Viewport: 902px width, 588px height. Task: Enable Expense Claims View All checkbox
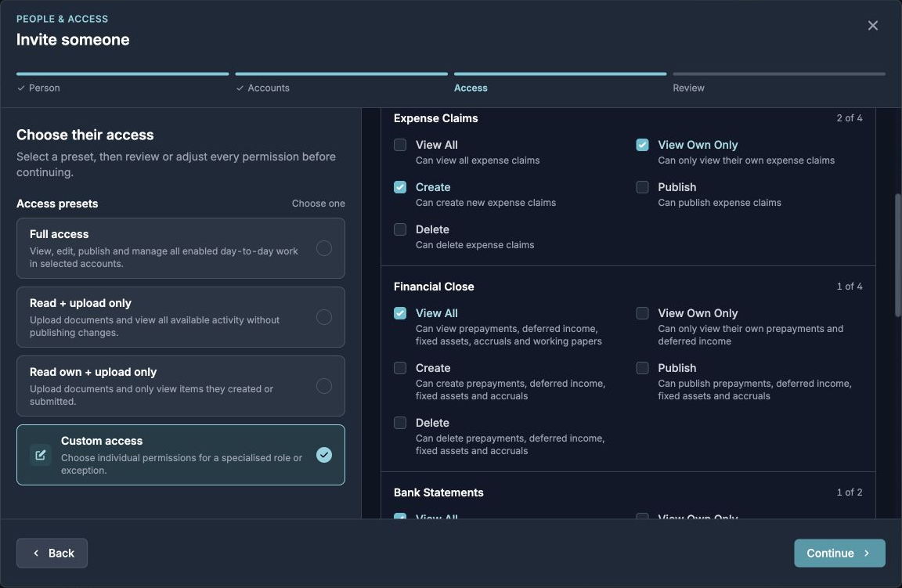(400, 145)
